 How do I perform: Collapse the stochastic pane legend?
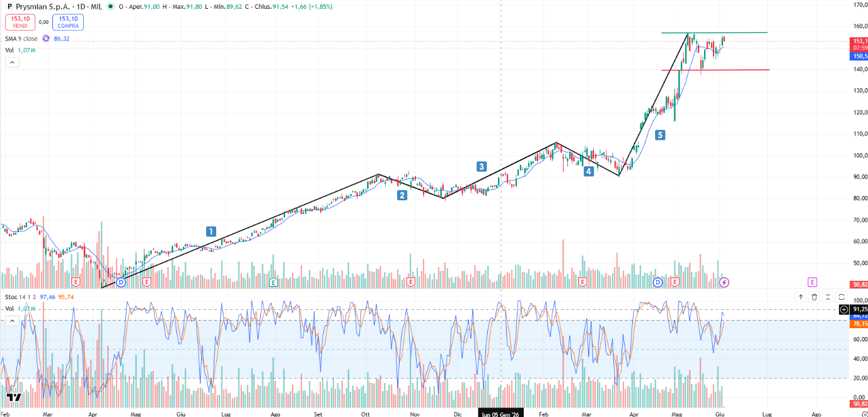coord(12,321)
